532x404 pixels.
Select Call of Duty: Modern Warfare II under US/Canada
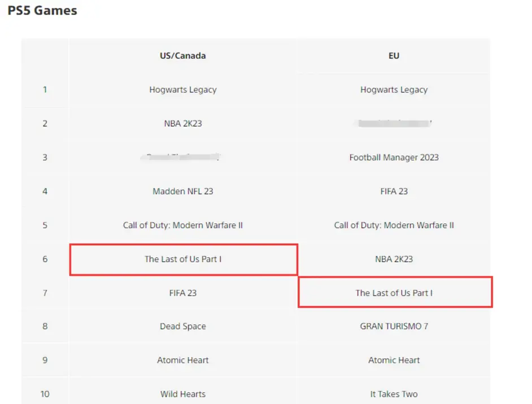pyautogui.click(x=183, y=225)
